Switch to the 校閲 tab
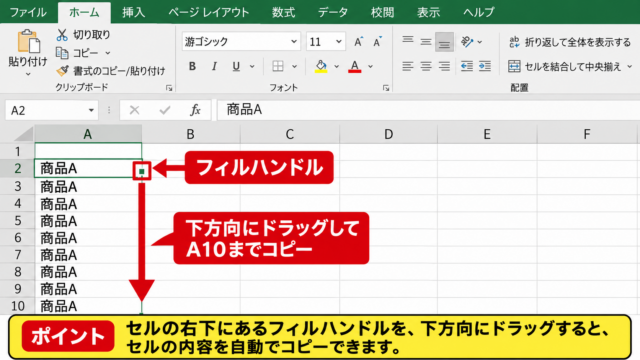The image size is (640, 360). tap(382, 12)
